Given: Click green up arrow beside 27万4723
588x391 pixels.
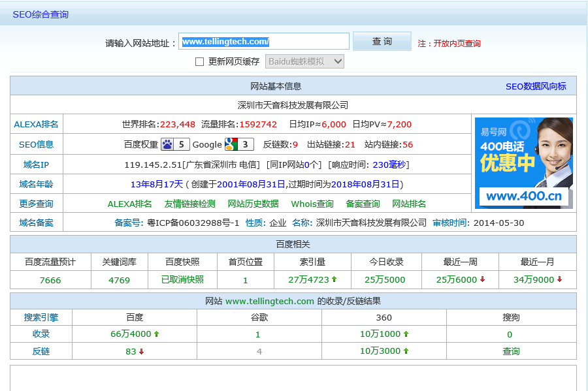Looking at the screenshot, I should (x=334, y=279).
